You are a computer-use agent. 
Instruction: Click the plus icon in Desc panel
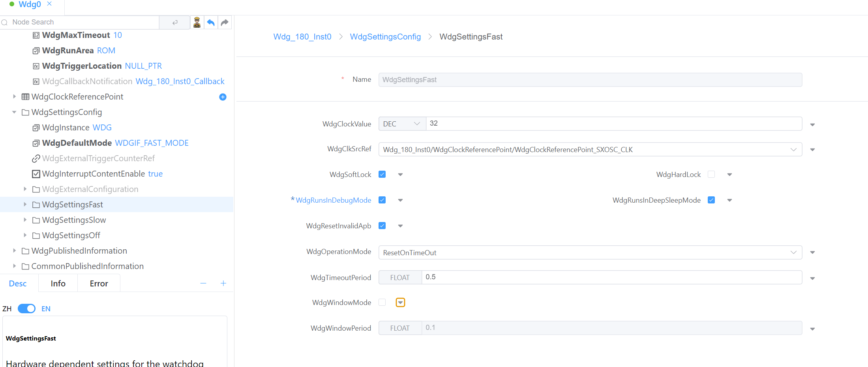tap(223, 283)
